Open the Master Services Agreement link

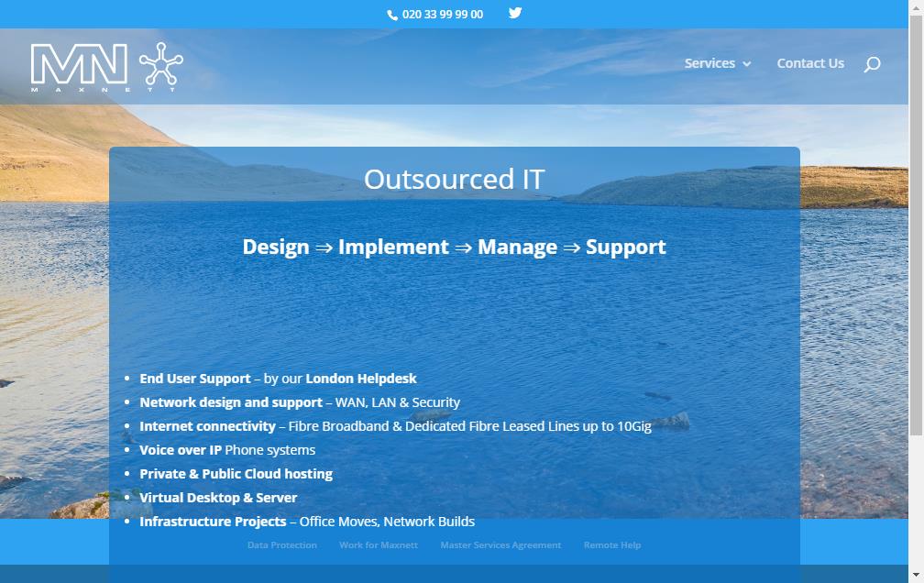500,544
